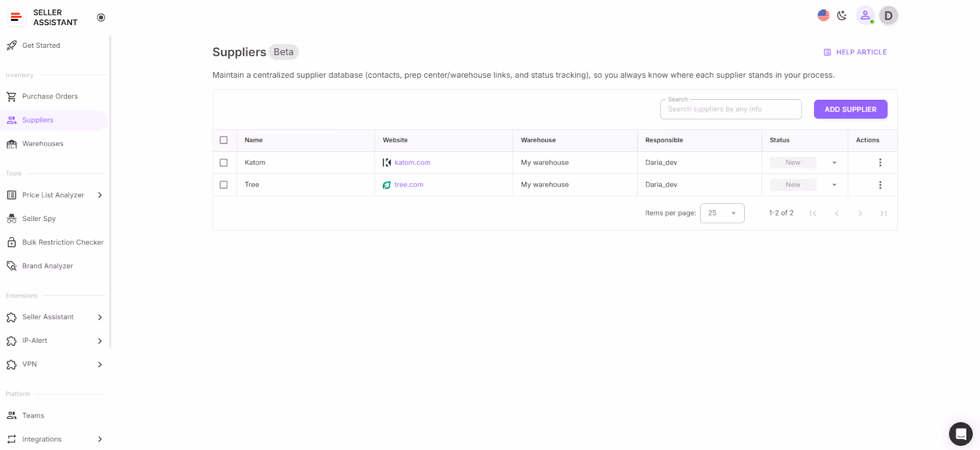The height and width of the screenshot is (450, 980).
Task: Open the US flag marketplace selector
Action: pyautogui.click(x=823, y=15)
